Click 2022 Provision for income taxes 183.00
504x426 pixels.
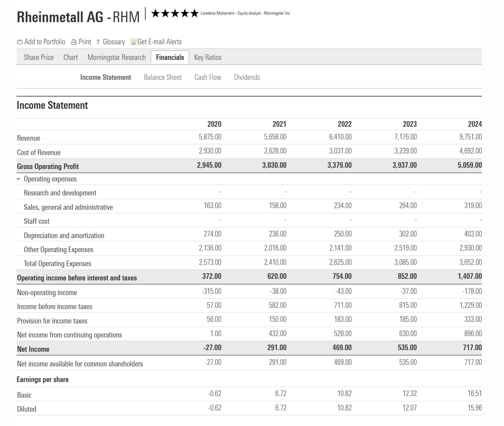(343, 319)
